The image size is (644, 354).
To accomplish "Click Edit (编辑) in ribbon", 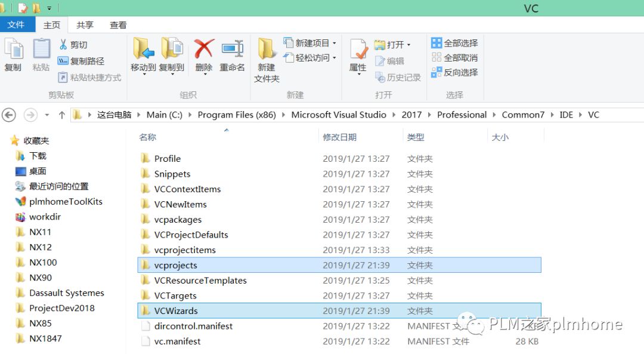I will (390, 61).
